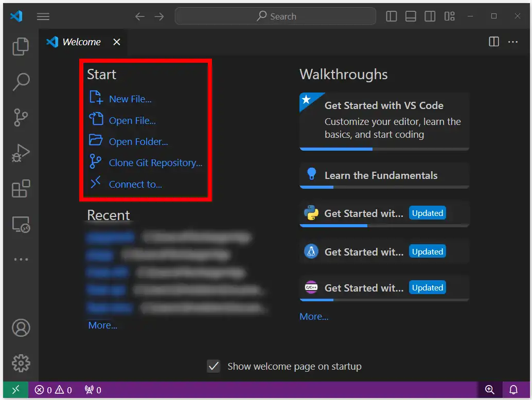
Task: Click the Clone Git branch icon in Start
Action: coord(95,161)
